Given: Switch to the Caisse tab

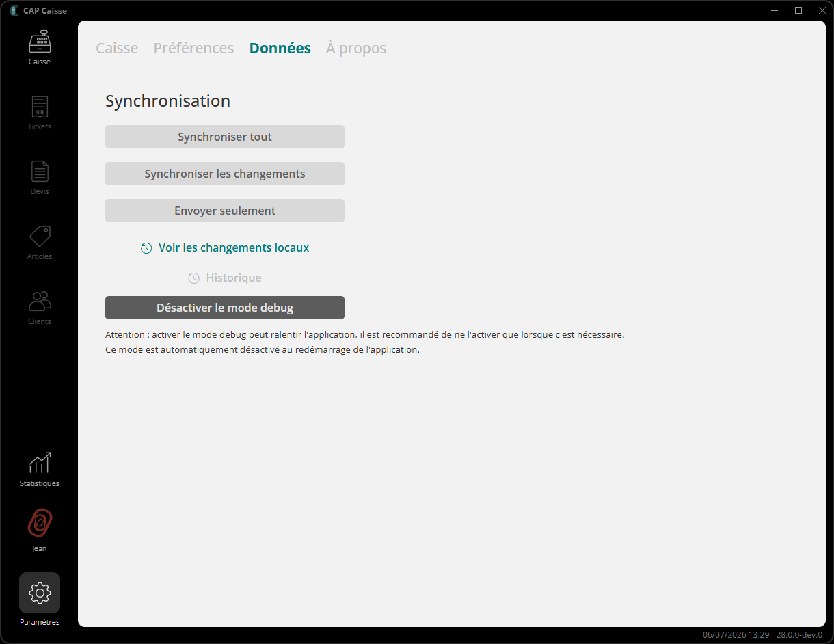Looking at the screenshot, I should coord(117,49).
